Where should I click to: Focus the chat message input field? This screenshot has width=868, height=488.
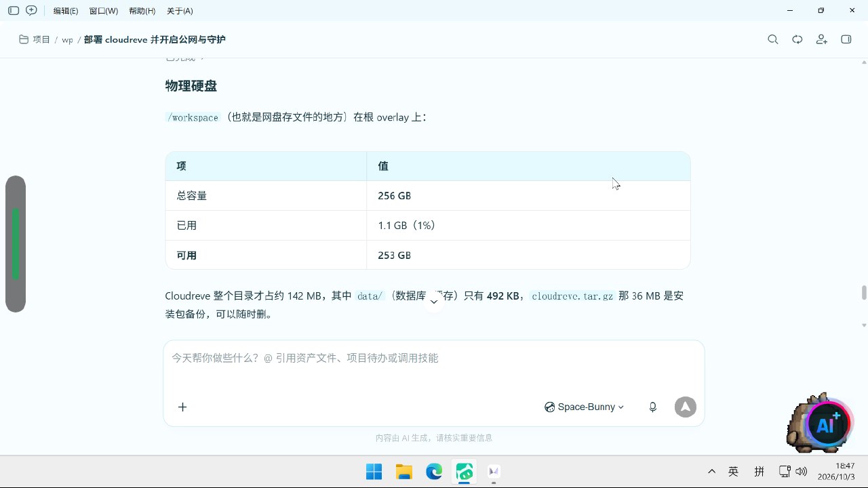[x=434, y=365]
